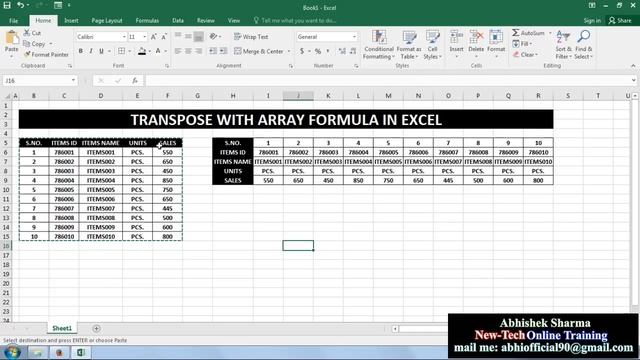
Task: Open the Windows Start button
Action: click(11, 352)
